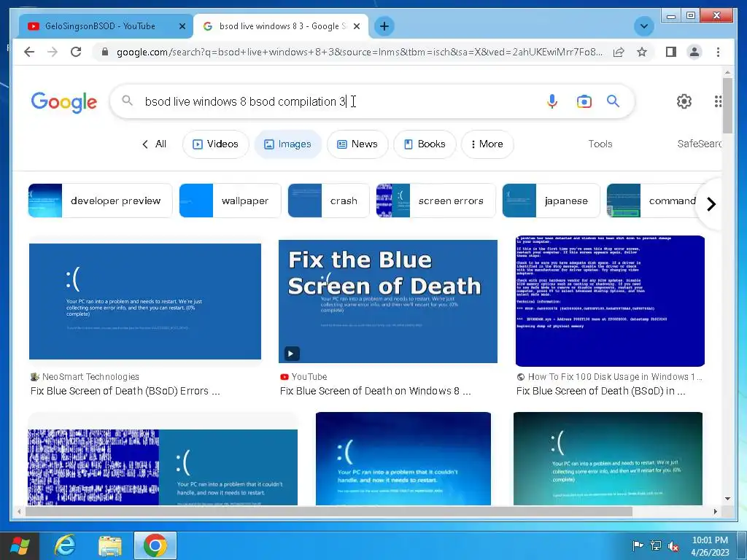Click the Chrome taskbar icon
The height and width of the screenshot is (560, 747).
point(155,545)
